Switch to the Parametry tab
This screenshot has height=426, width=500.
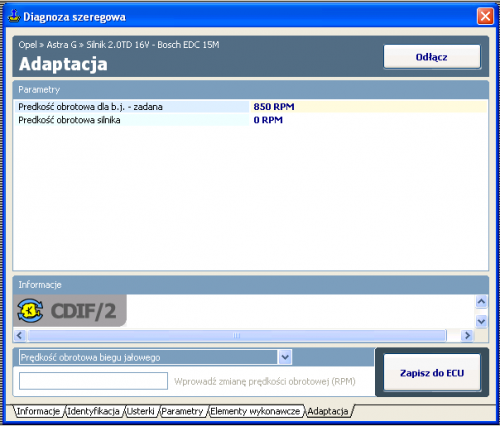coord(182,411)
